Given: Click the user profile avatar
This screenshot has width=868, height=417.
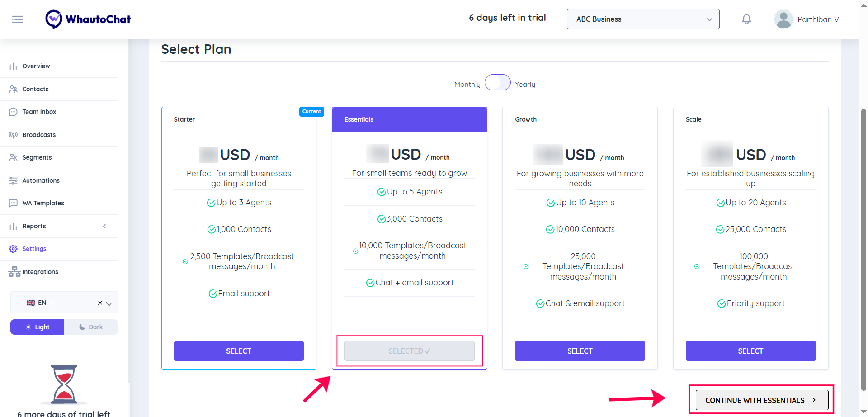Looking at the screenshot, I should 783,19.
